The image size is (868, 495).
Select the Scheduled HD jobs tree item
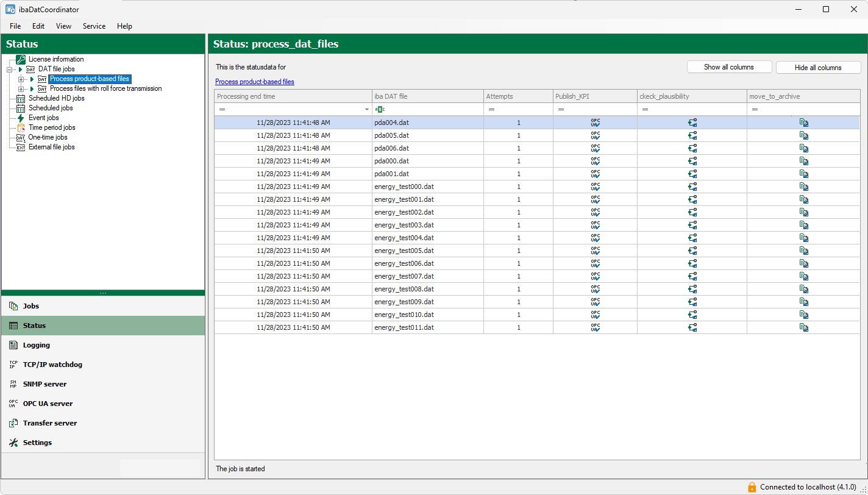(x=56, y=98)
